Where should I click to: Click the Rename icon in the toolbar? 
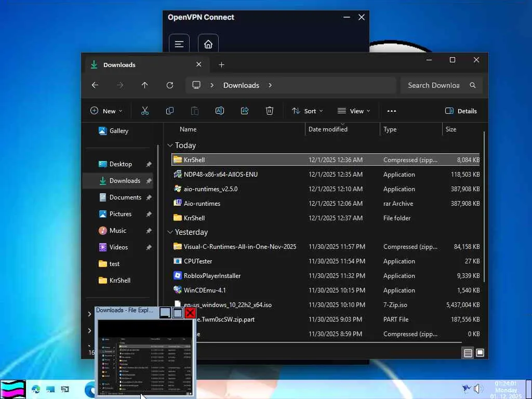[220, 111]
